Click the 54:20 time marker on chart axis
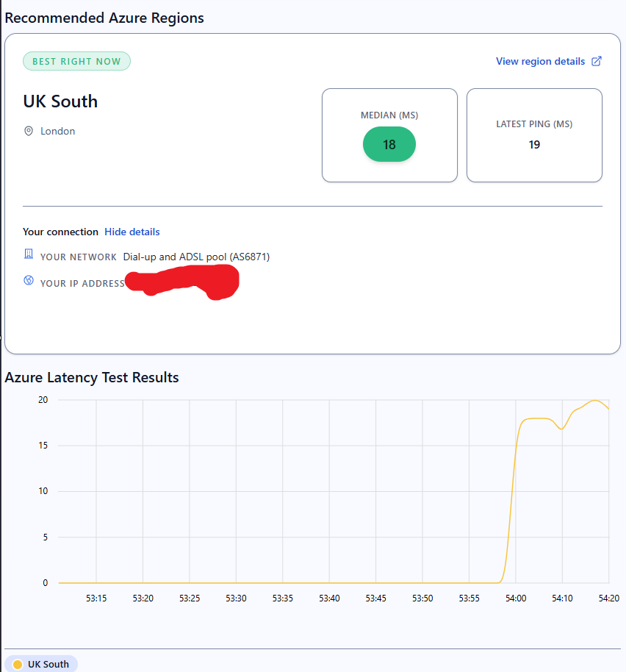 (608, 598)
